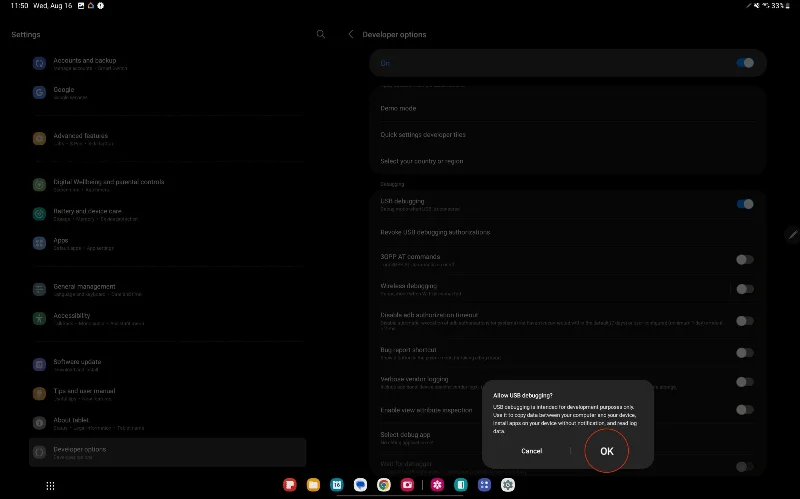Launch Calendar app from taskbar

coord(337,485)
